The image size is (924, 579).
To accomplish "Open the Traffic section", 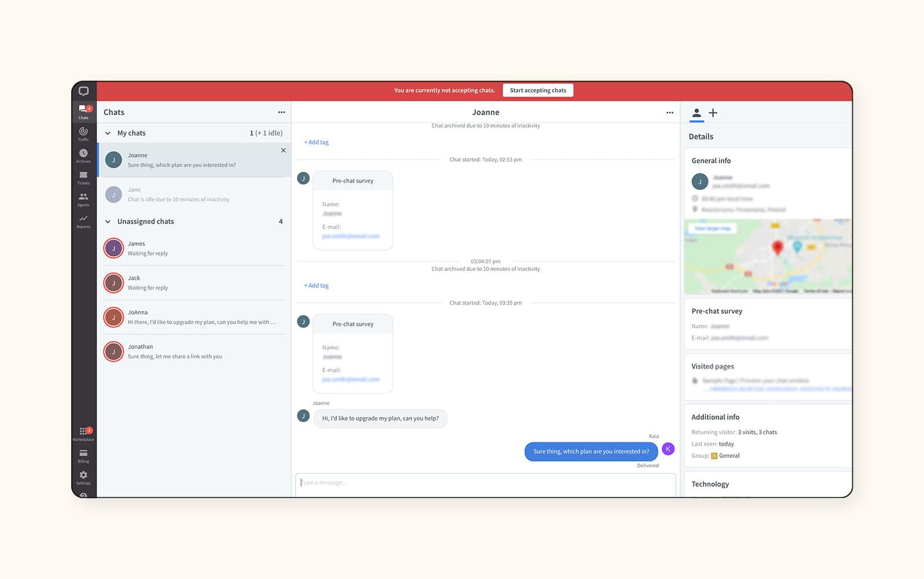I will (x=83, y=134).
